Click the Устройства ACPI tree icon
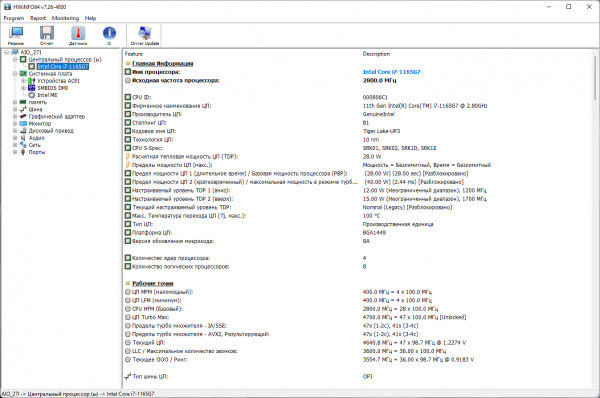600x398 pixels. [31, 81]
